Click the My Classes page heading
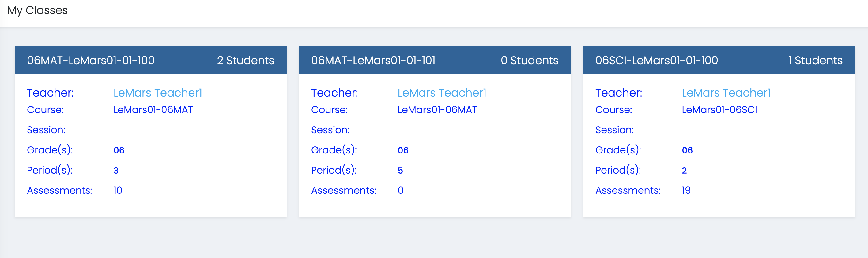 [37, 10]
